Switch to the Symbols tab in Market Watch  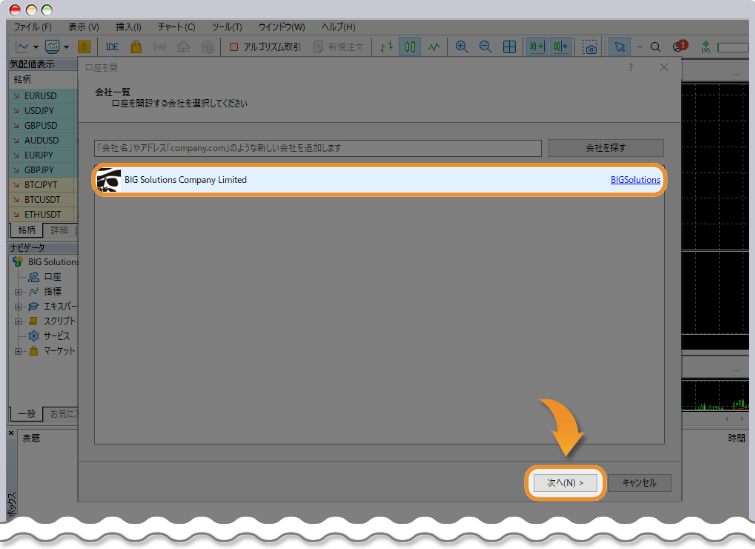(26, 230)
